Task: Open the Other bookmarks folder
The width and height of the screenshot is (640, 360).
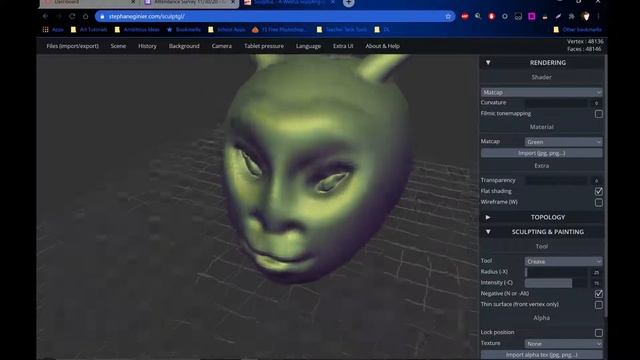Action: coord(578,29)
